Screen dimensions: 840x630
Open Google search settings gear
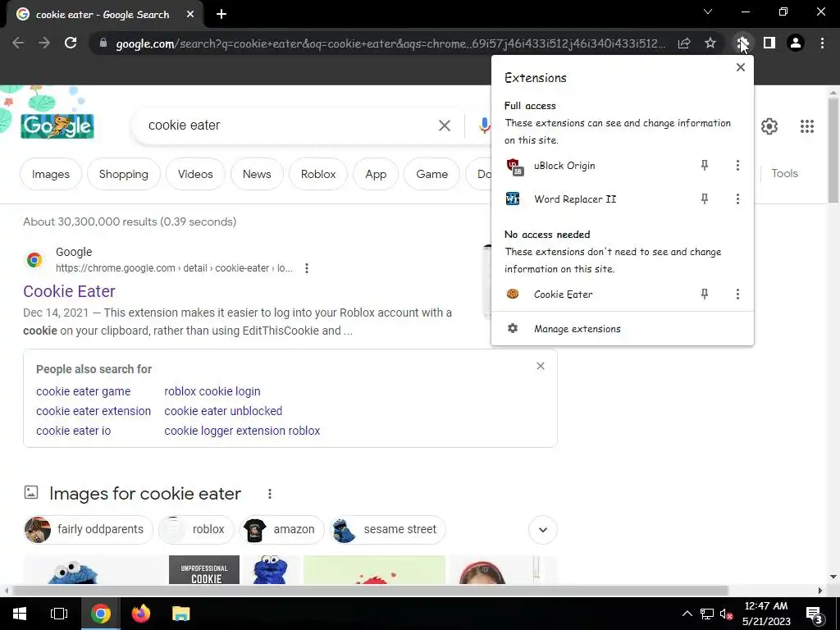769,126
